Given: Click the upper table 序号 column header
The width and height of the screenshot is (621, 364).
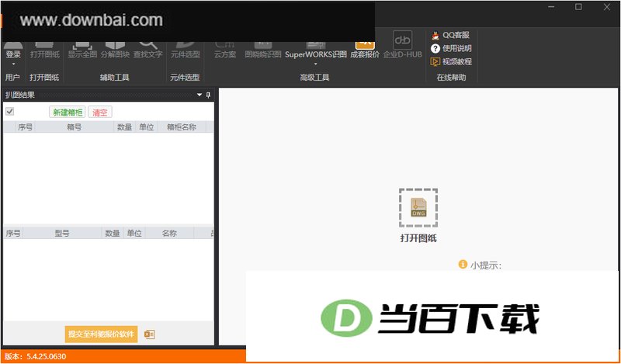Looking at the screenshot, I should pyautogui.click(x=25, y=127).
